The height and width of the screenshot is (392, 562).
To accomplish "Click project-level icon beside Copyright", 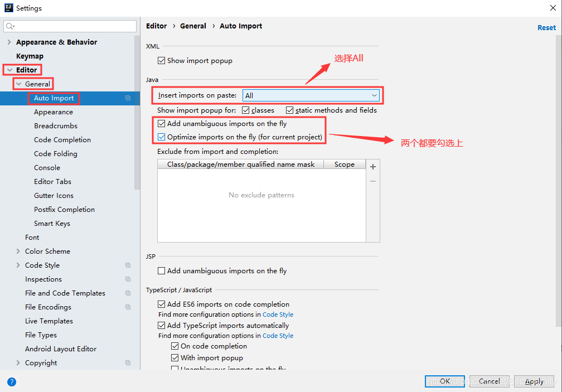I will click(x=128, y=362).
